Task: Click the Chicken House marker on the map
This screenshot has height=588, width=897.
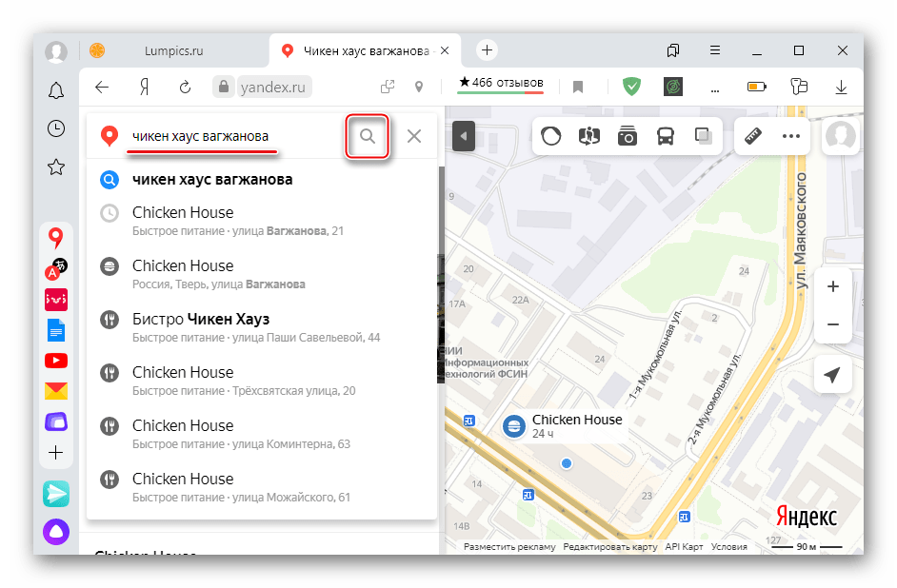Action: point(513,426)
